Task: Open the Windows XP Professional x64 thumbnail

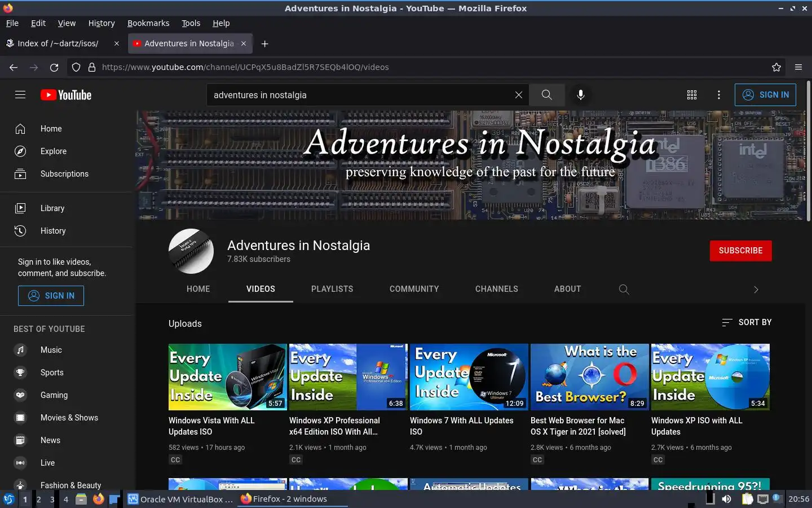Action: pos(348,377)
